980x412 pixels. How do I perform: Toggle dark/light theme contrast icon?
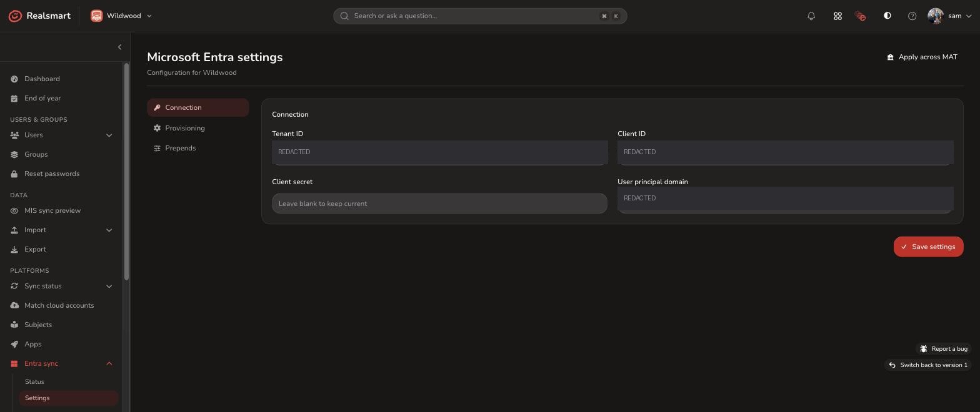click(887, 16)
